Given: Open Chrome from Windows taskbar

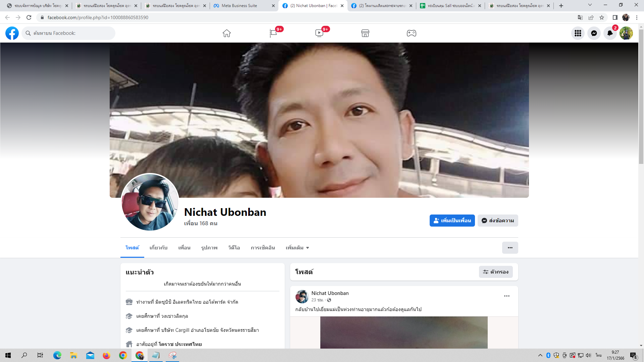Looking at the screenshot, I should pos(123,355).
